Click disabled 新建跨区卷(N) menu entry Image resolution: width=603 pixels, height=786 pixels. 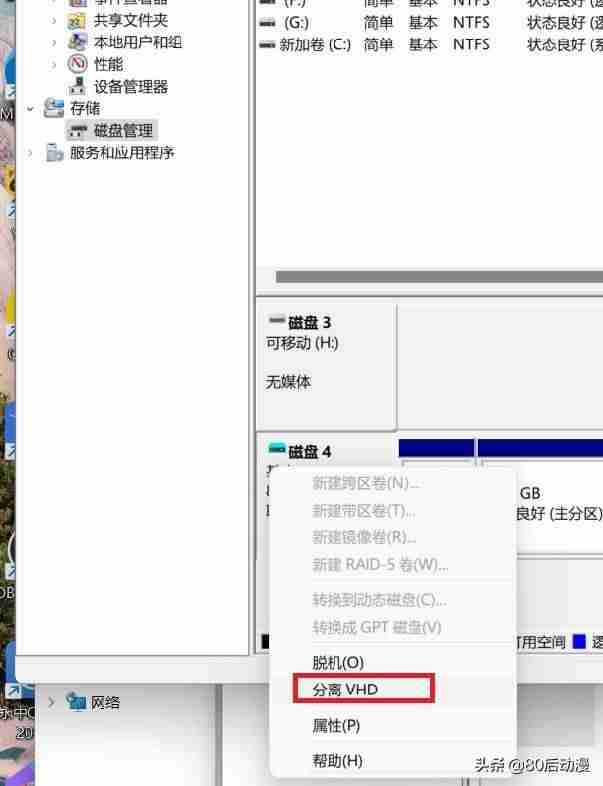(x=366, y=483)
